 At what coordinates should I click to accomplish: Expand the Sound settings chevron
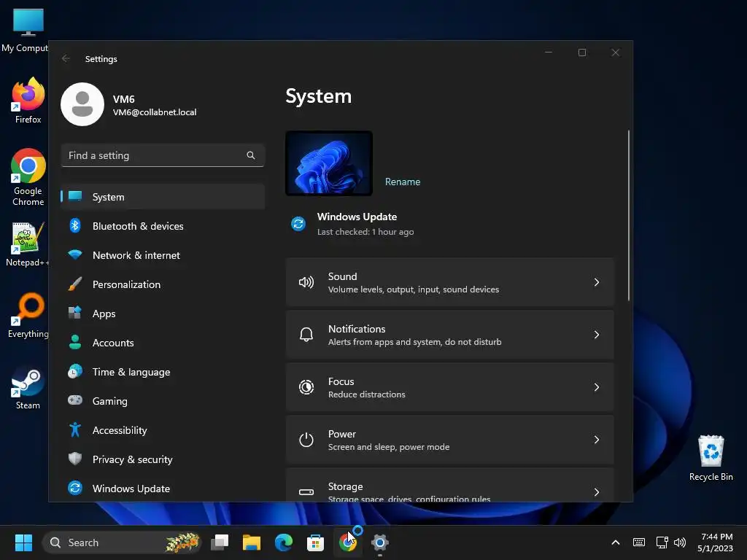[597, 282]
